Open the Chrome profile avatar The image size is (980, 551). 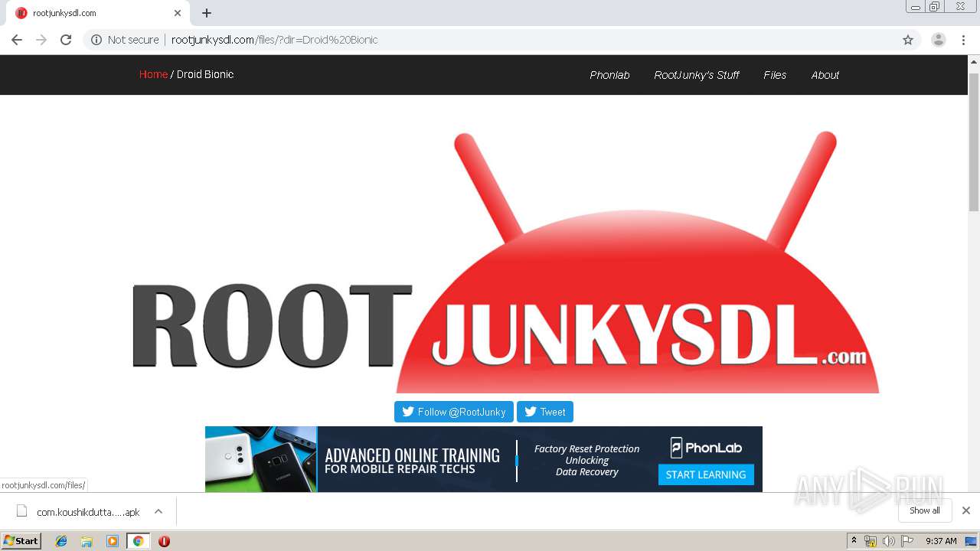pos(939,40)
